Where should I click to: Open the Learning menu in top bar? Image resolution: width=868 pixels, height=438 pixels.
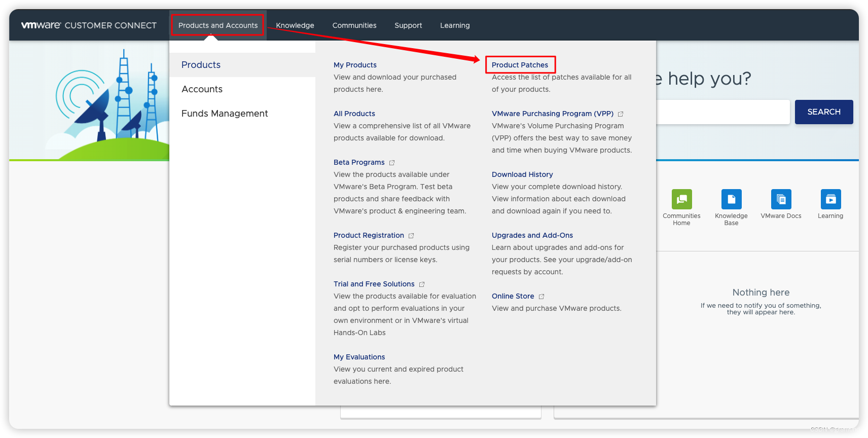point(455,25)
